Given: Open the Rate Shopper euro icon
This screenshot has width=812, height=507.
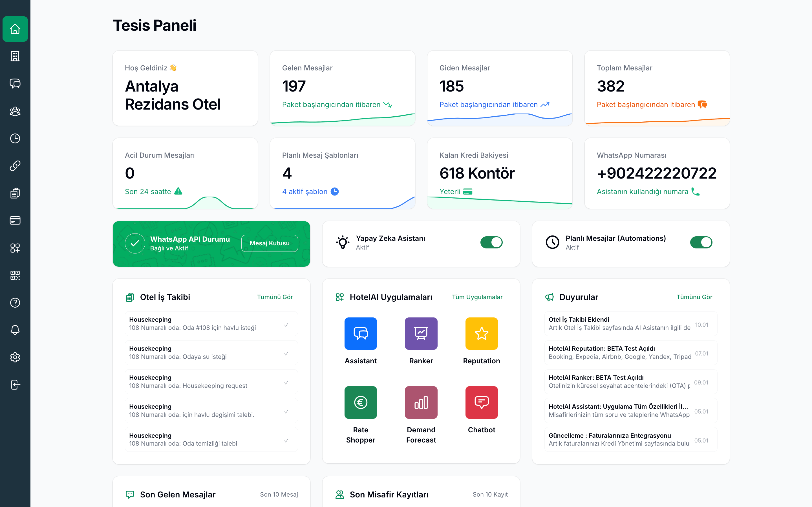Looking at the screenshot, I should coord(360,402).
